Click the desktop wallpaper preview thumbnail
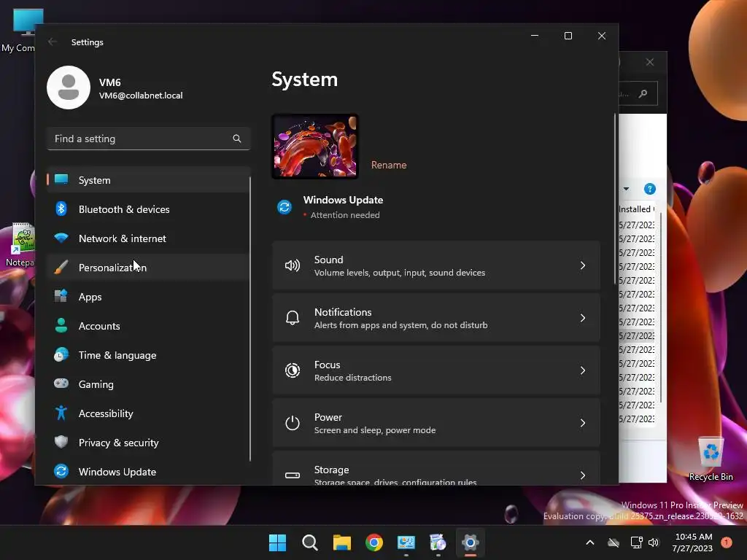Screen dimensions: 747x560 point(315,146)
